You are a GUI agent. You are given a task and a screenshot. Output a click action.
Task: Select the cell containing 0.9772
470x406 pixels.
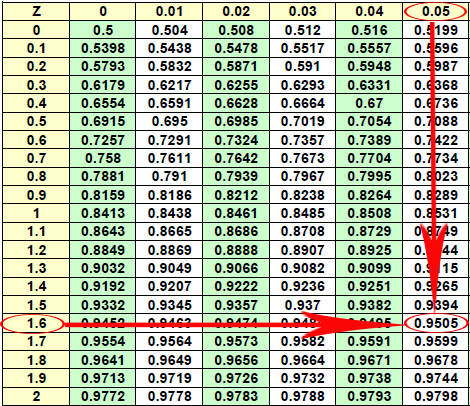point(103,396)
